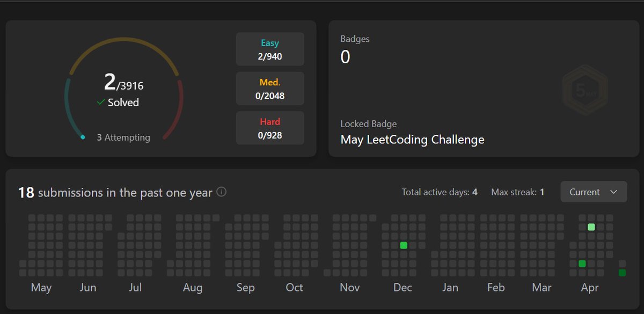644x314 pixels.
Task: Click the Feb month label
Action: (496, 288)
